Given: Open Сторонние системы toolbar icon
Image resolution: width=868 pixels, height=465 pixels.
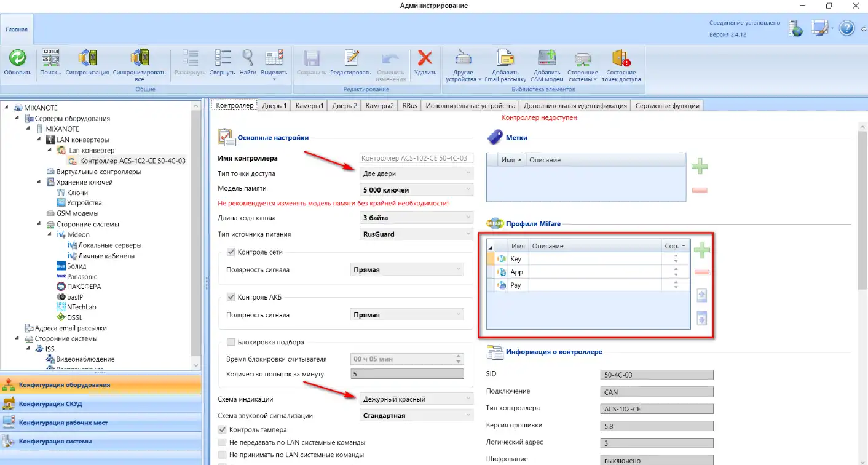Looking at the screenshot, I should 583,58.
